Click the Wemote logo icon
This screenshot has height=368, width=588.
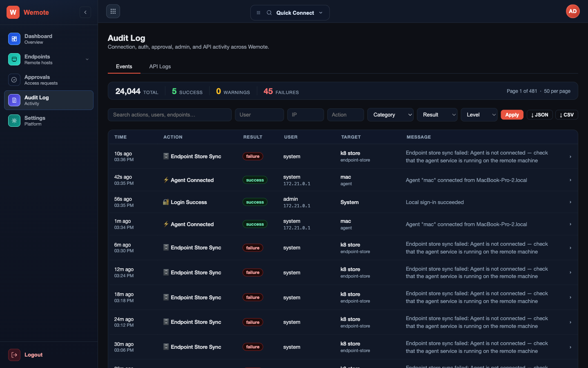click(13, 12)
